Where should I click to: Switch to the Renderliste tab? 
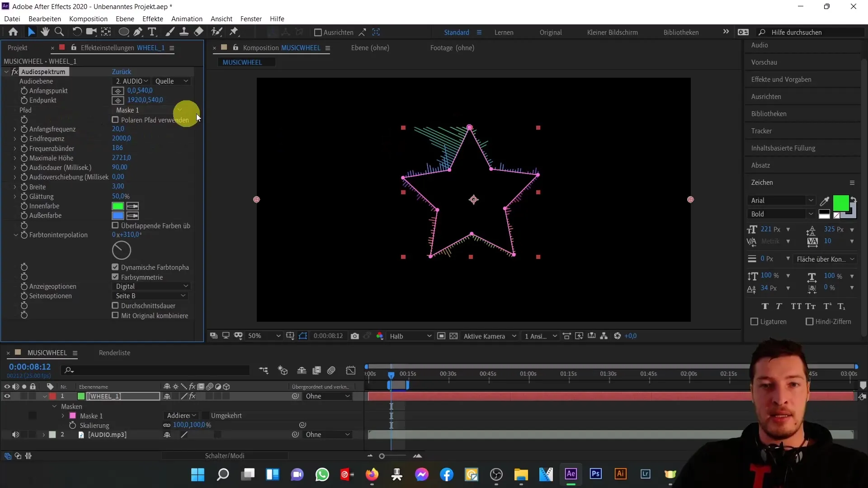tap(115, 353)
